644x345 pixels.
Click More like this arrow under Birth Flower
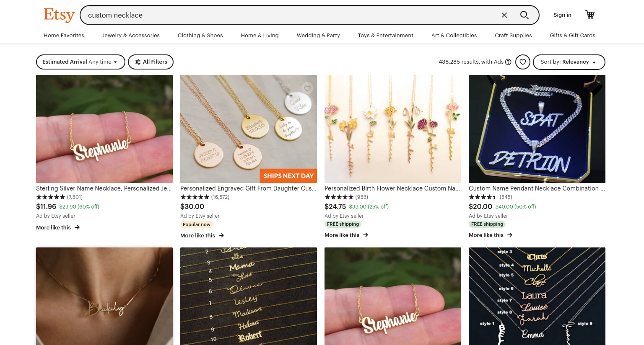pyautogui.click(x=366, y=235)
